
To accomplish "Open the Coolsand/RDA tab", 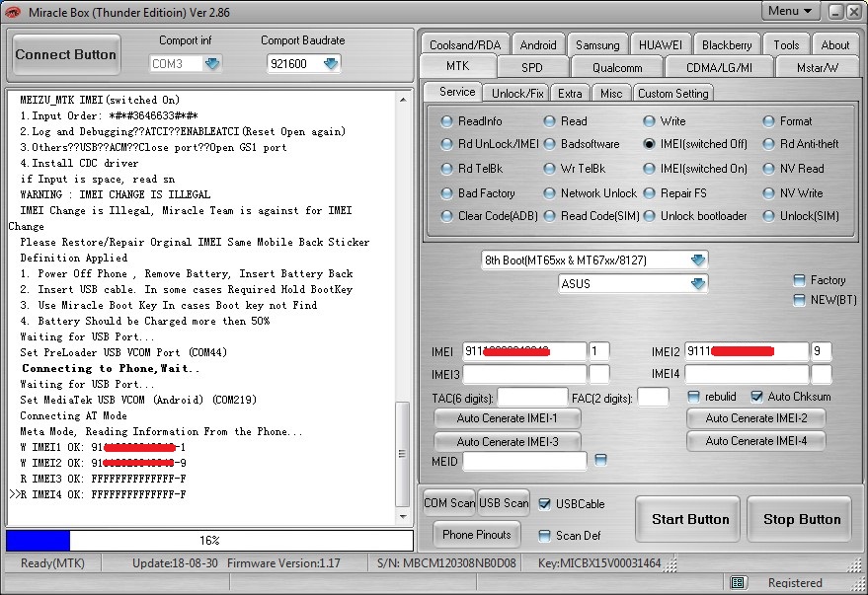I will [x=465, y=44].
